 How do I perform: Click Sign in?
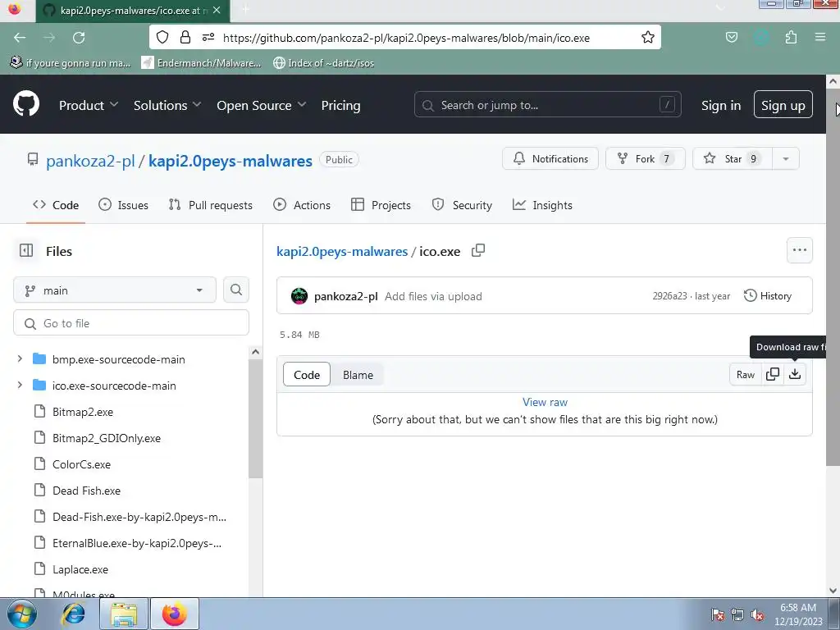coord(720,106)
